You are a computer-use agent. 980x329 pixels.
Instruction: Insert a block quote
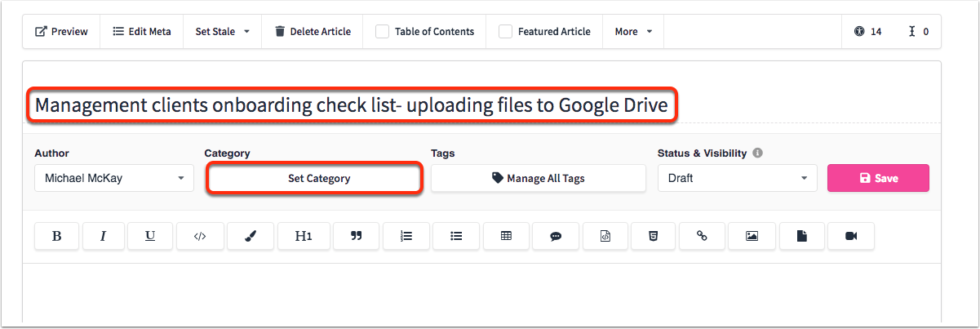point(356,236)
